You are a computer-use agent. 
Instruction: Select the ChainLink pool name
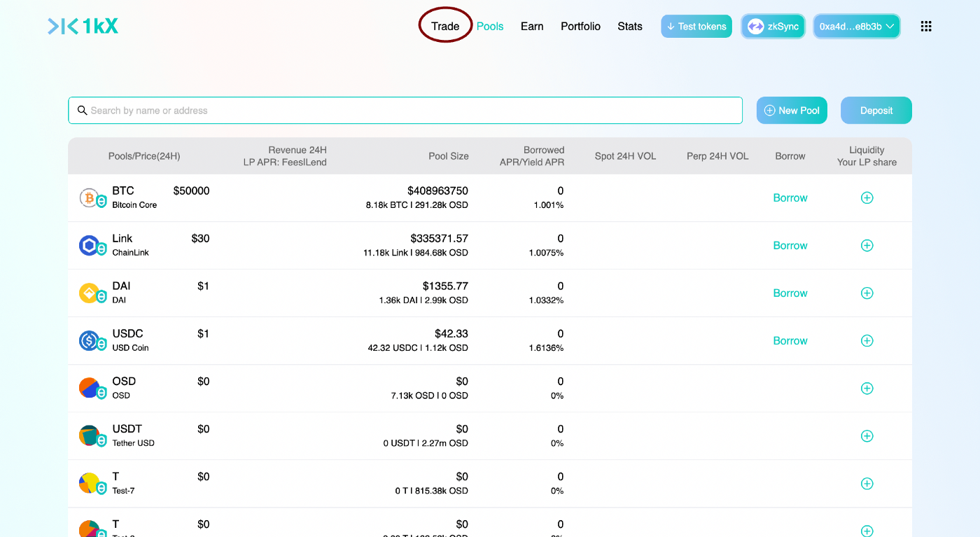(x=131, y=253)
